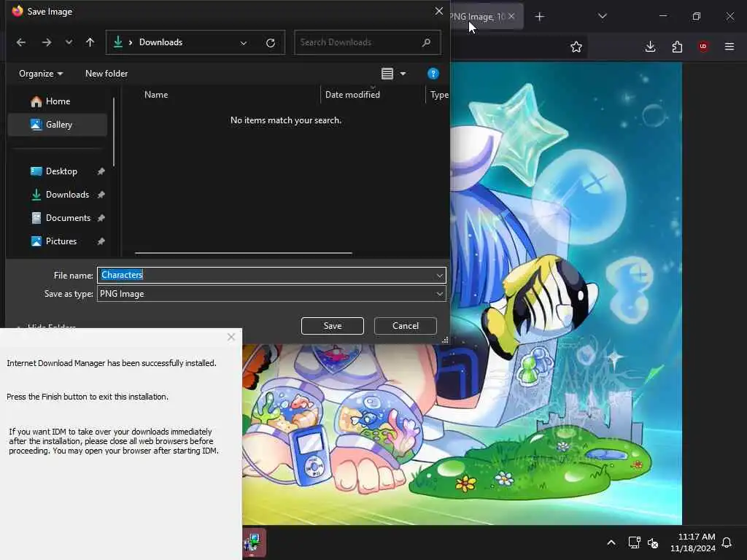Click the pin icon beside Pictures
The height and width of the screenshot is (560, 747).
(101, 241)
